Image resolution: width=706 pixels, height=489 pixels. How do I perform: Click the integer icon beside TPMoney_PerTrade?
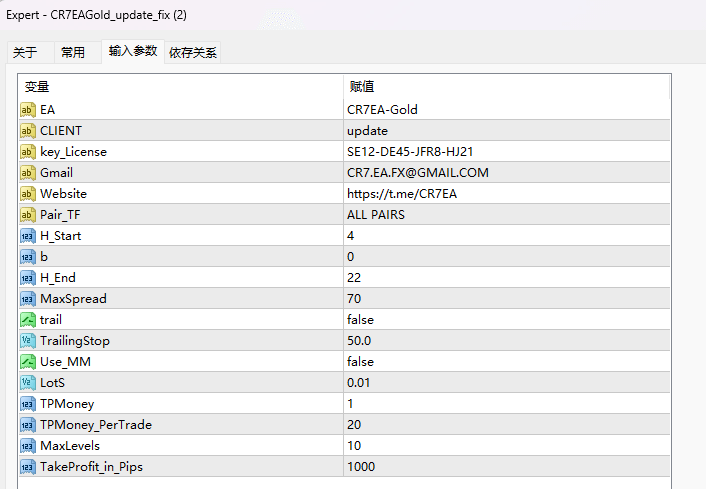[27, 425]
